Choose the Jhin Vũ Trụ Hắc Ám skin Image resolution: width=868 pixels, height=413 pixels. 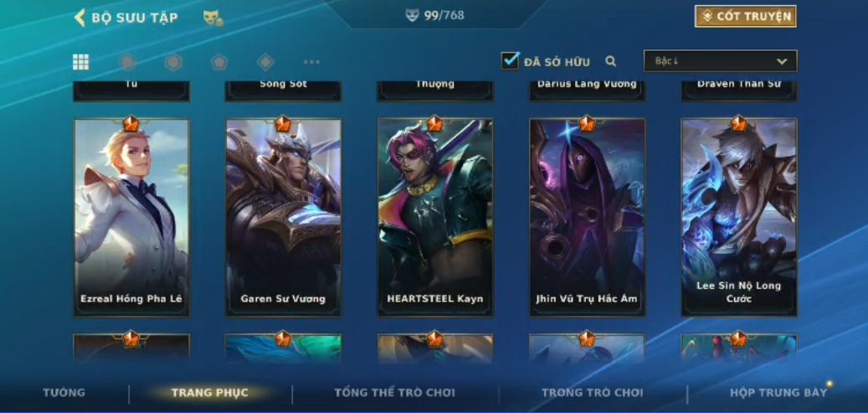[587, 217]
